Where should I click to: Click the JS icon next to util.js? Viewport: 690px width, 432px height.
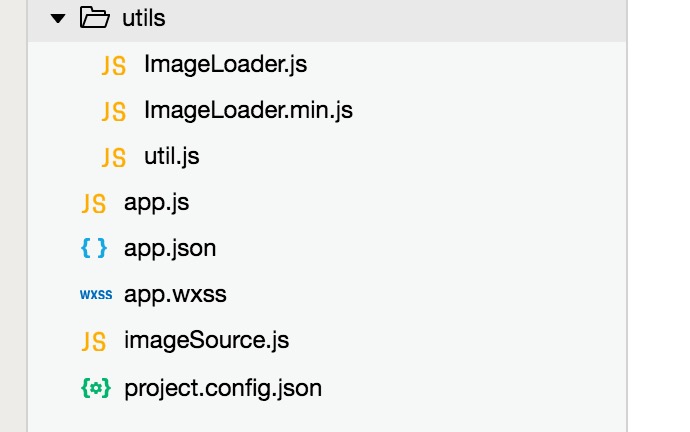pos(114,157)
